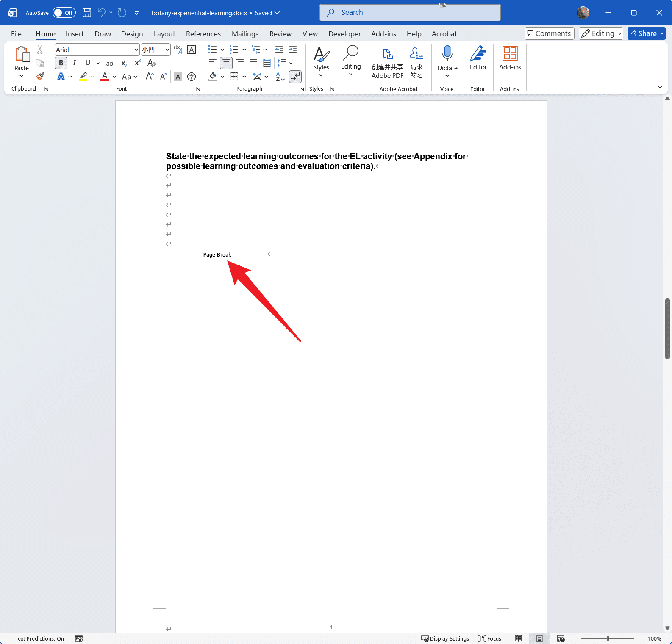Toggle Print Layout view in status bar

pyautogui.click(x=539, y=638)
